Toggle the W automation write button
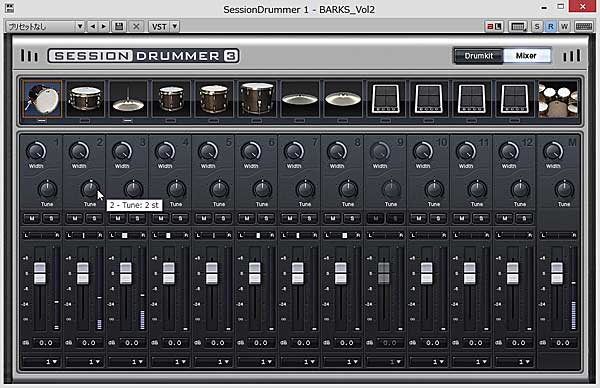This screenshot has width=600, height=388. click(564, 26)
